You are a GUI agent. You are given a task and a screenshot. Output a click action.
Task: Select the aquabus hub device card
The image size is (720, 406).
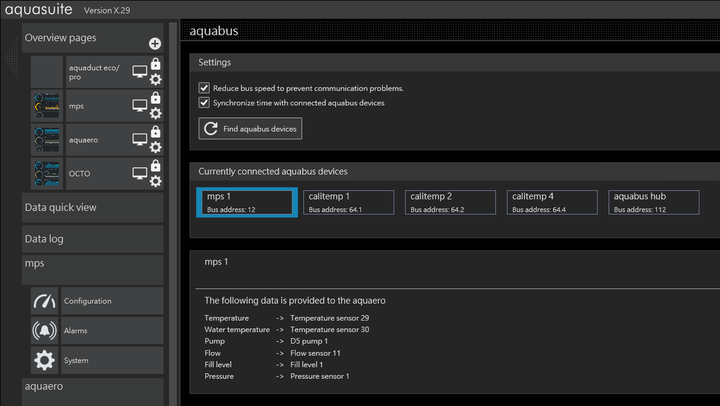pyautogui.click(x=654, y=203)
